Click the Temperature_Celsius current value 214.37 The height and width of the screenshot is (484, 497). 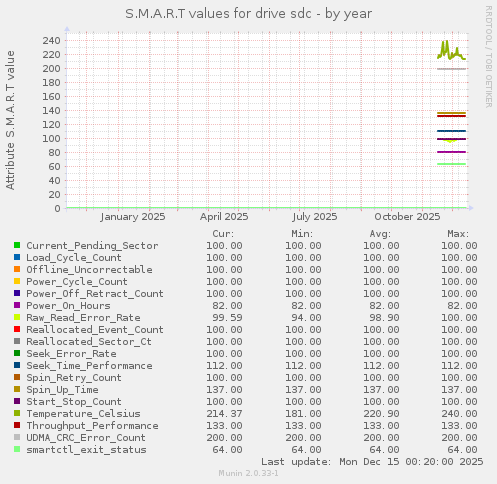[x=224, y=414]
